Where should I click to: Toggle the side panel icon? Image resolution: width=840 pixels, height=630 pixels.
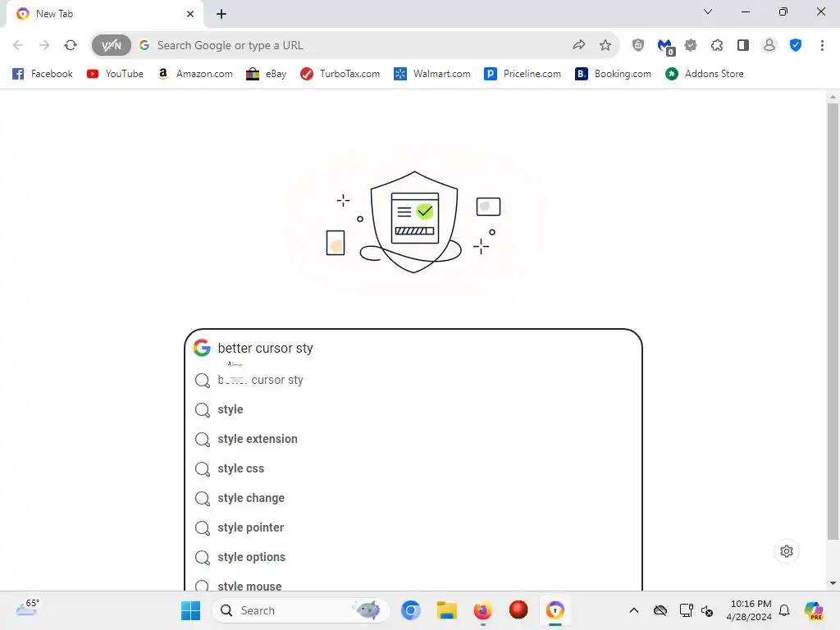[x=743, y=46]
